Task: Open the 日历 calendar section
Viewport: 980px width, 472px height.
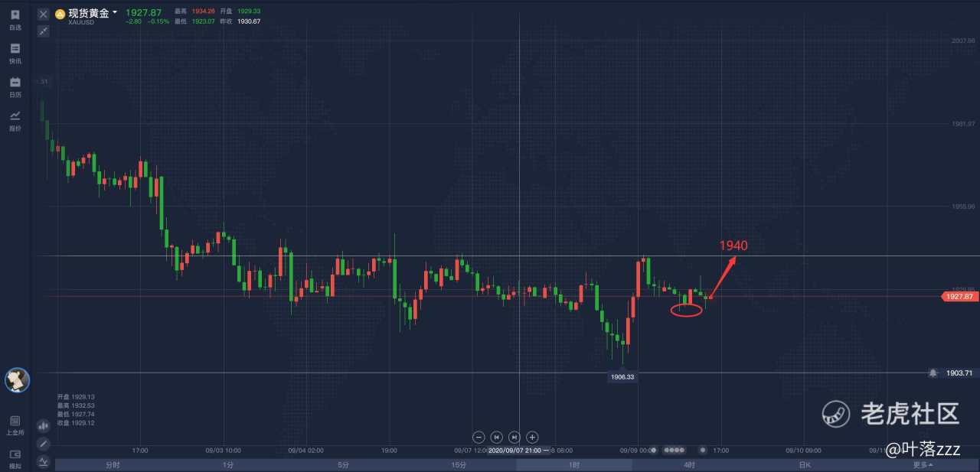Action: (15, 87)
